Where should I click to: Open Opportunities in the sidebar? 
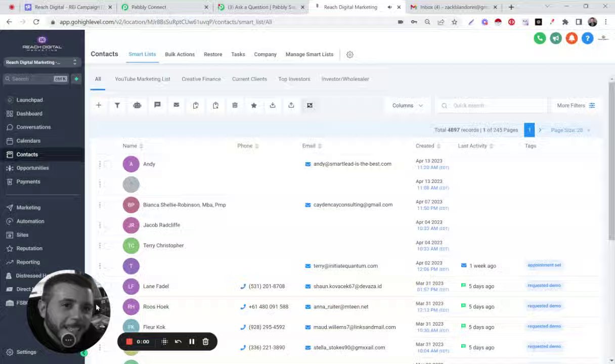tap(32, 168)
